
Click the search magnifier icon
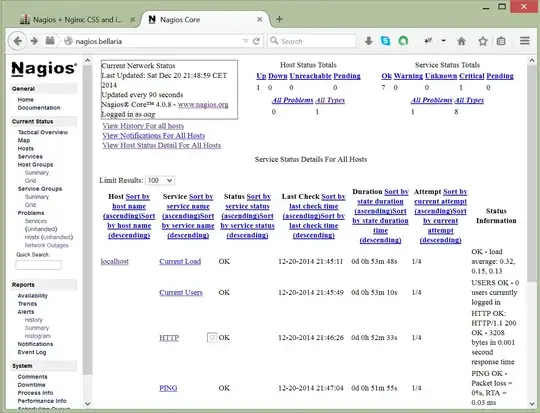tap(274, 41)
